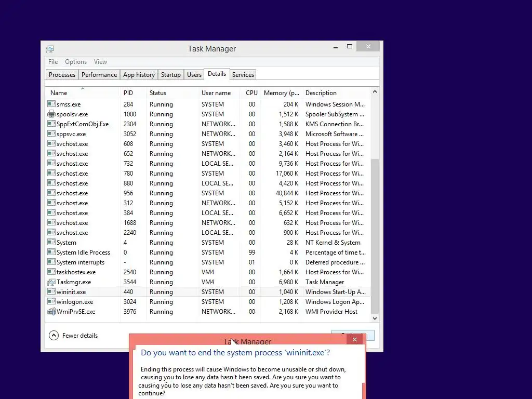Click icon of svchost.exe PID 780
532x399 pixels.
[51, 172]
